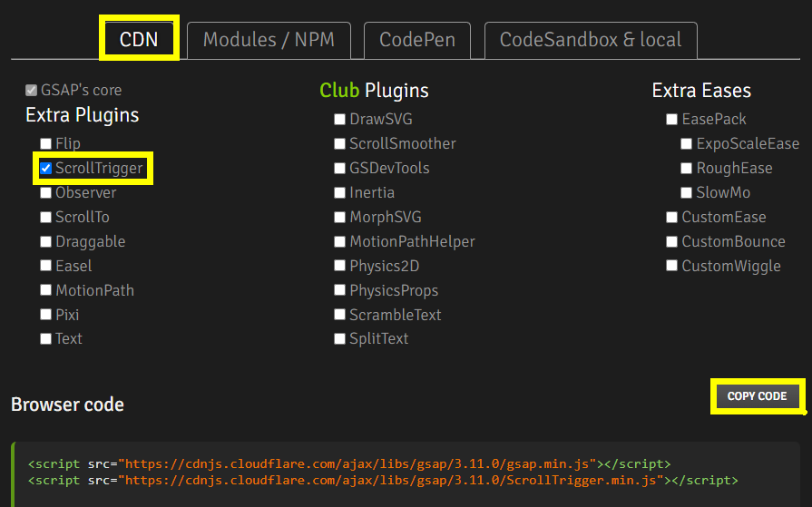
Task: Enable the CustomWiggle checkbox
Action: [671, 266]
